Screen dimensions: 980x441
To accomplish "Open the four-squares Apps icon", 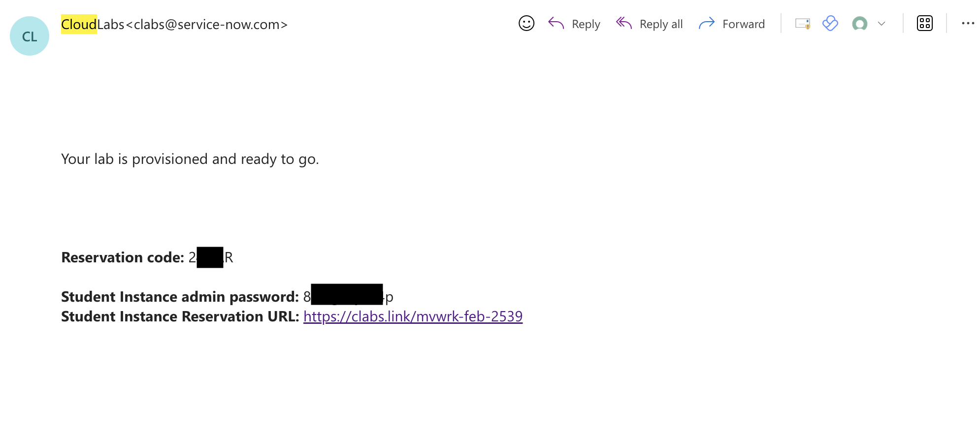I will click(925, 23).
